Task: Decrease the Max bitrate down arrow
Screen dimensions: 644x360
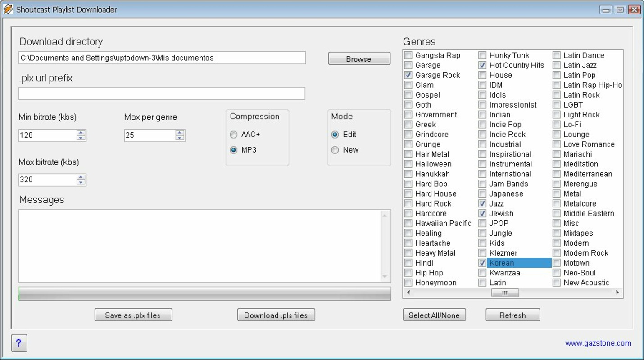Action: point(81,182)
